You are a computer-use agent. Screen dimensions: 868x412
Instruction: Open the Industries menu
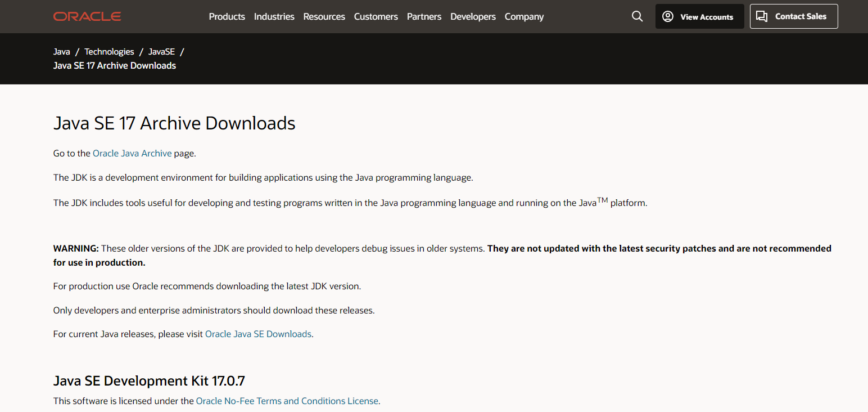(274, 17)
